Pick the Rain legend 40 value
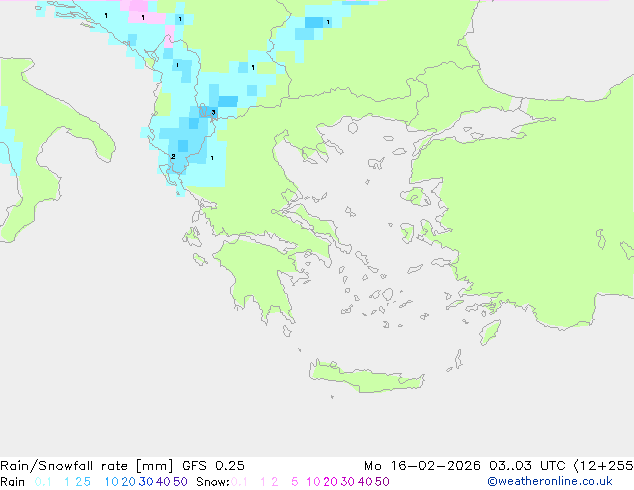The height and width of the screenshot is (490, 634). 163,482
